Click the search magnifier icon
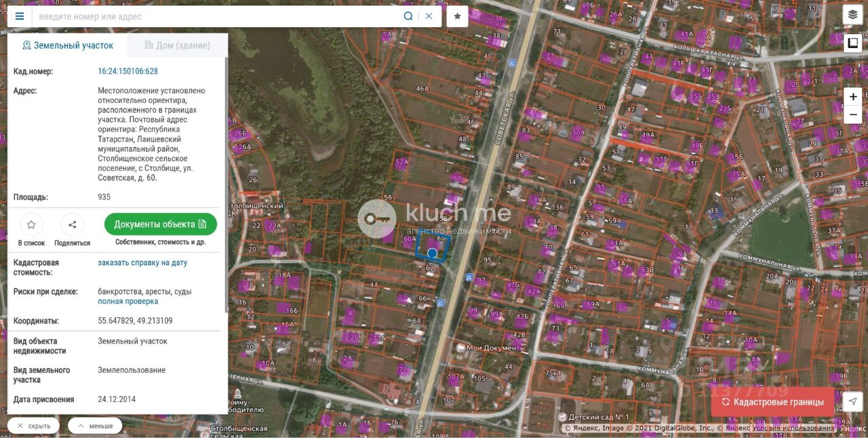 coord(408,16)
